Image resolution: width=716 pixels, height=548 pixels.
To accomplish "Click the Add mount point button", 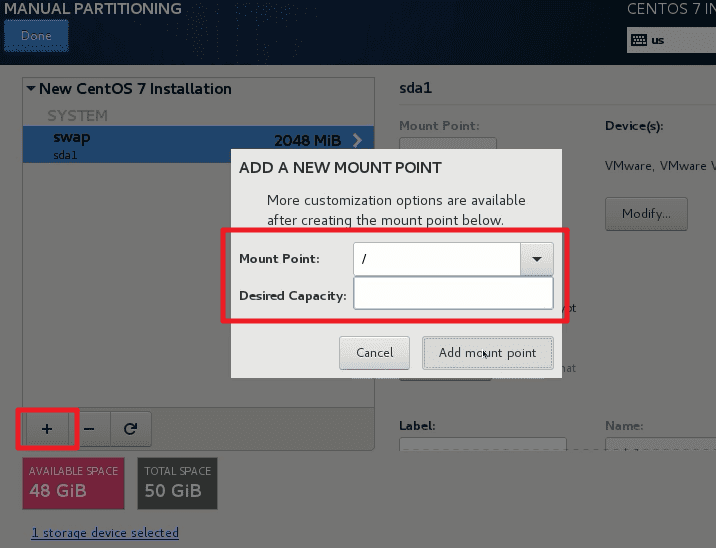I will (488, 353).
